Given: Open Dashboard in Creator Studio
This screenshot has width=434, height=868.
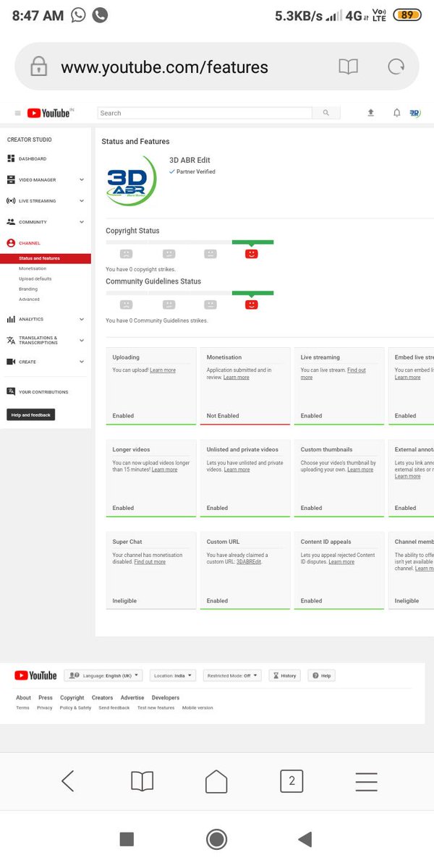Looking at the screenshot, I should [33, 158].
